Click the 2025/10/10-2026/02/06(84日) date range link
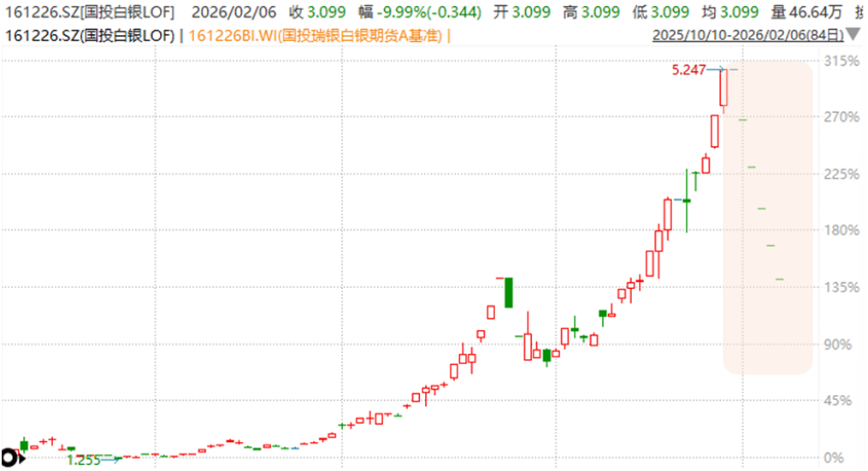The image size is (868, 471). point(748,35)
